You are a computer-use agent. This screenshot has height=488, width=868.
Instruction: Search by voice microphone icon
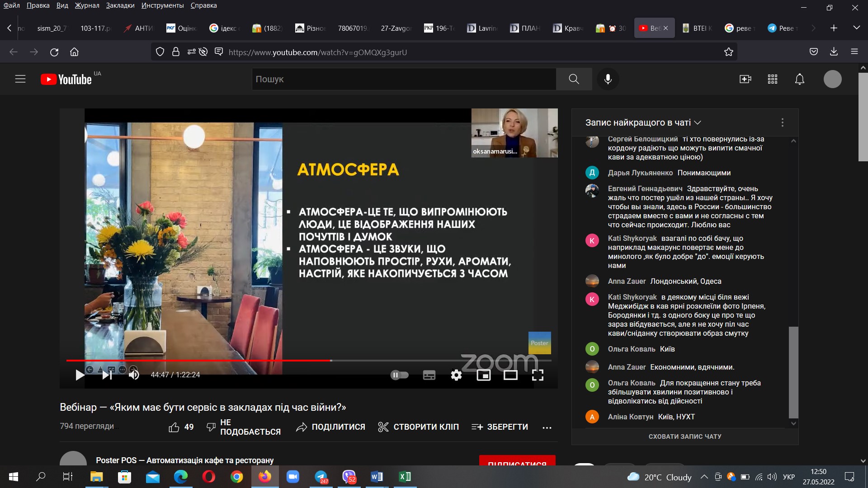[608, 79]
